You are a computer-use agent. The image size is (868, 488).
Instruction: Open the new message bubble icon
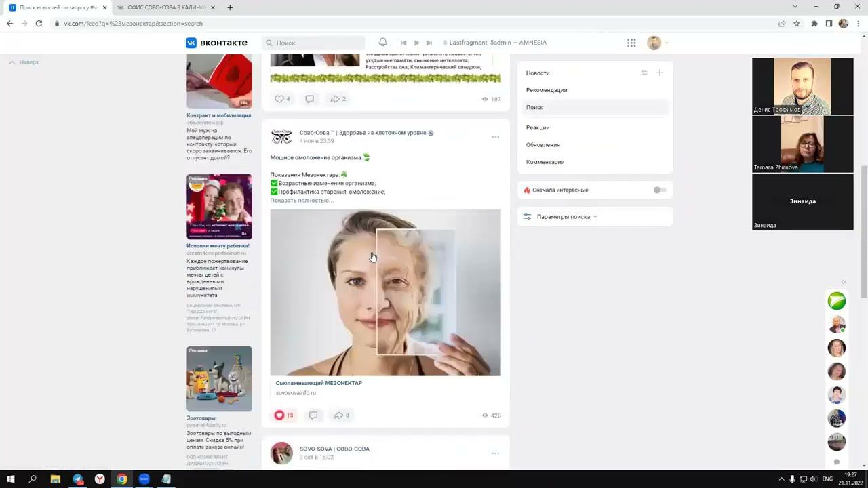coord(837,462)
